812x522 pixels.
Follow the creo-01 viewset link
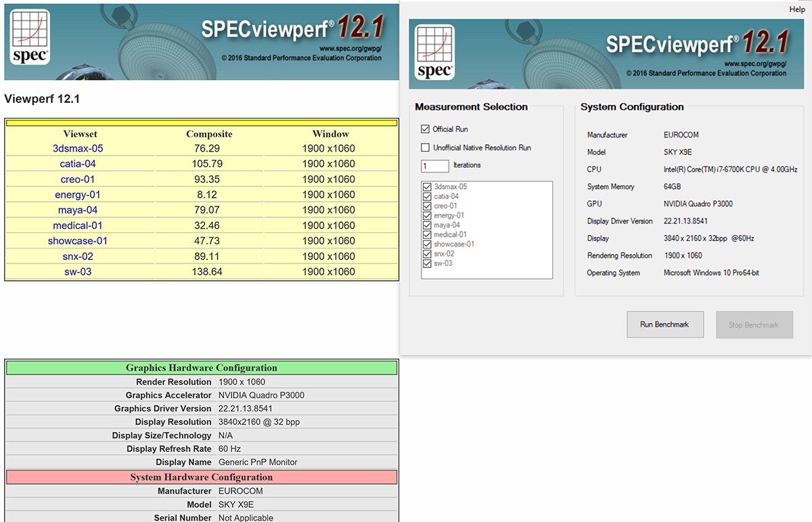click(78, 179)
